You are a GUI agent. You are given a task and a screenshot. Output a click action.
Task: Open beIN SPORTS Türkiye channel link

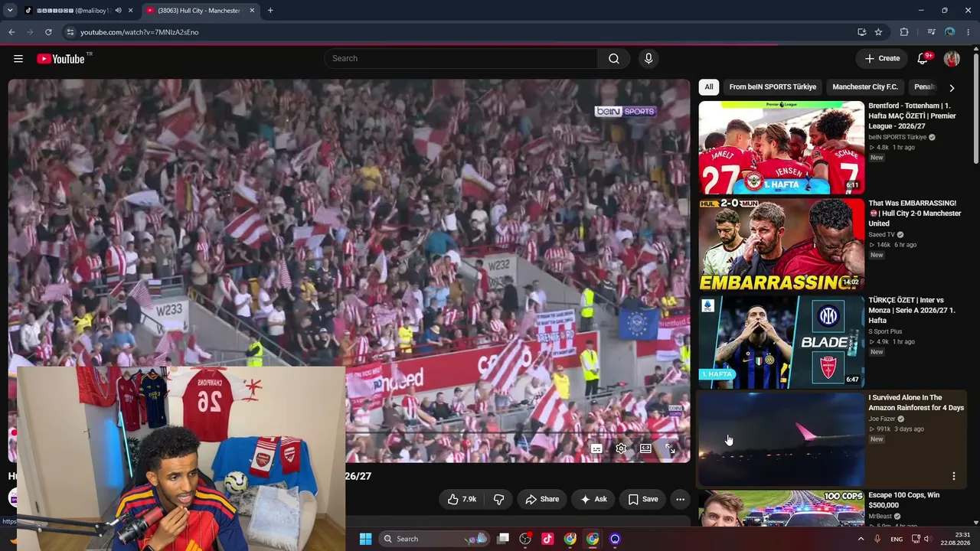tap(897, 137)
